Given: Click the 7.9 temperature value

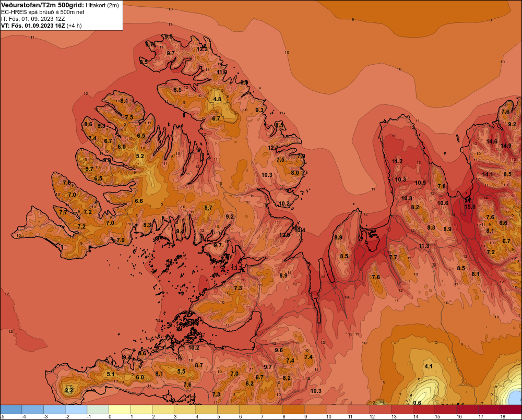Looking at the screenshot, I should pyautogui.click(x=121, y=240).
